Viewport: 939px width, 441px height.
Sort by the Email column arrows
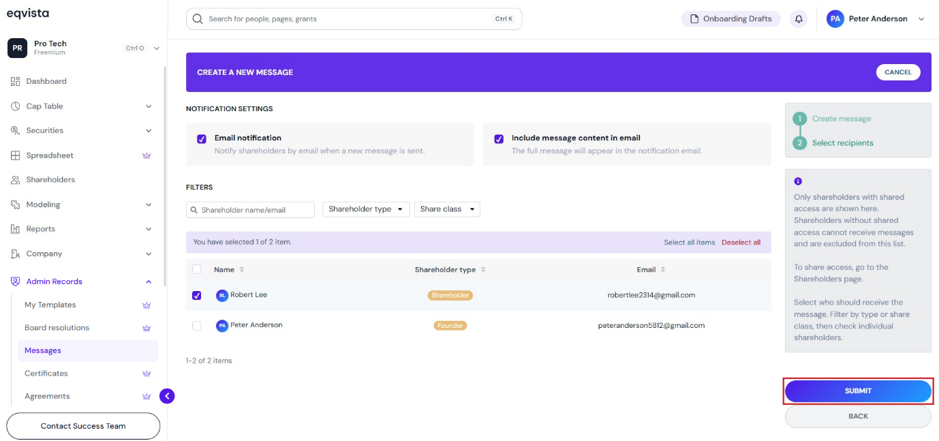[663, 270]
